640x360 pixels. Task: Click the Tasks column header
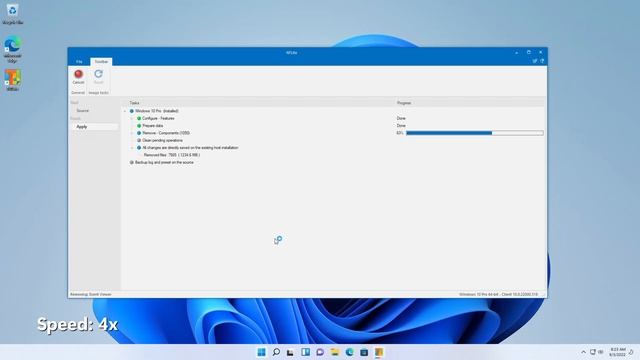134,103
